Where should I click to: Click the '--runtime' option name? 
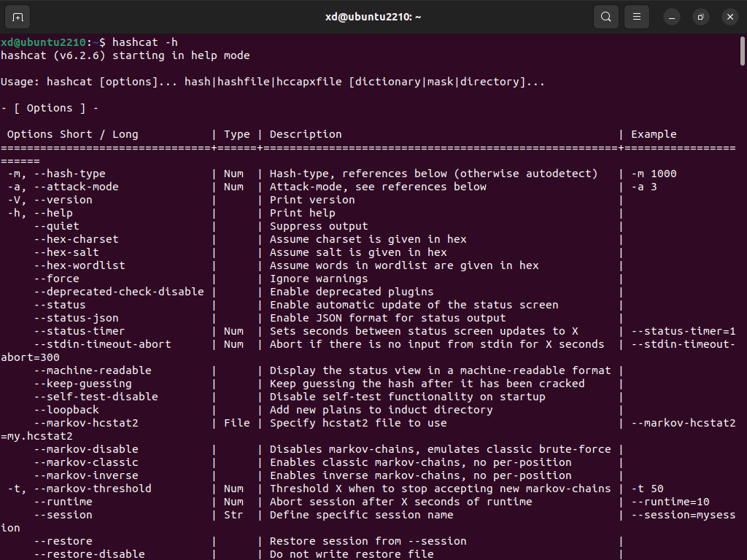click(63, 502)
